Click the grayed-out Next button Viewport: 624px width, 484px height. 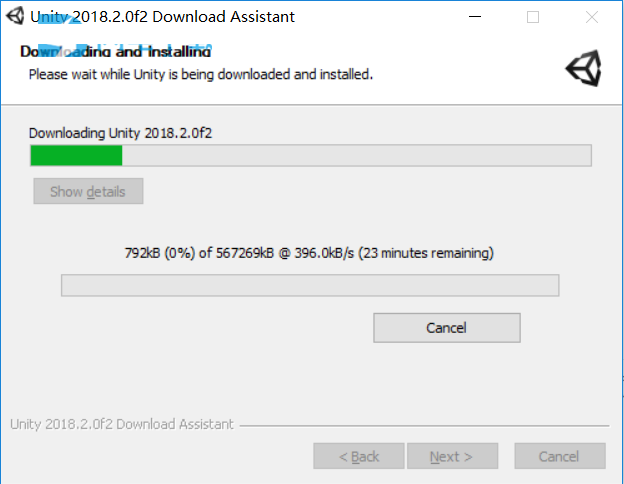(x=452, y=456)
